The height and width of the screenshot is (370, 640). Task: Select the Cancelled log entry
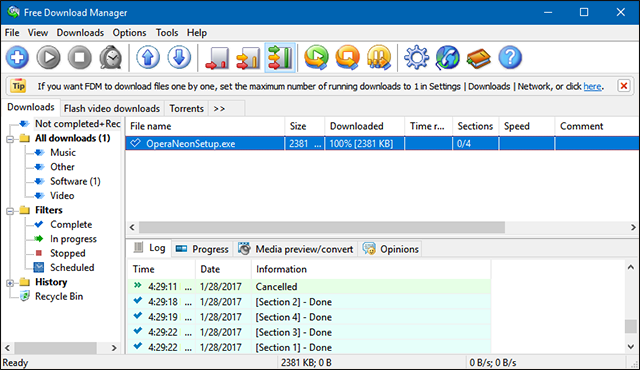coord(309,287)
